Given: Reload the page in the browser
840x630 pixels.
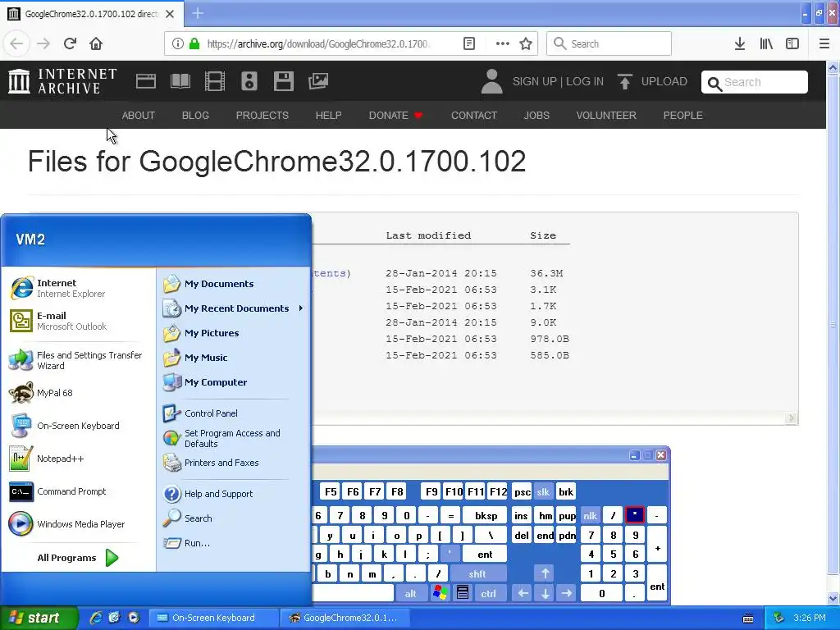Looking at the screenshot, I should pos(70,43).
